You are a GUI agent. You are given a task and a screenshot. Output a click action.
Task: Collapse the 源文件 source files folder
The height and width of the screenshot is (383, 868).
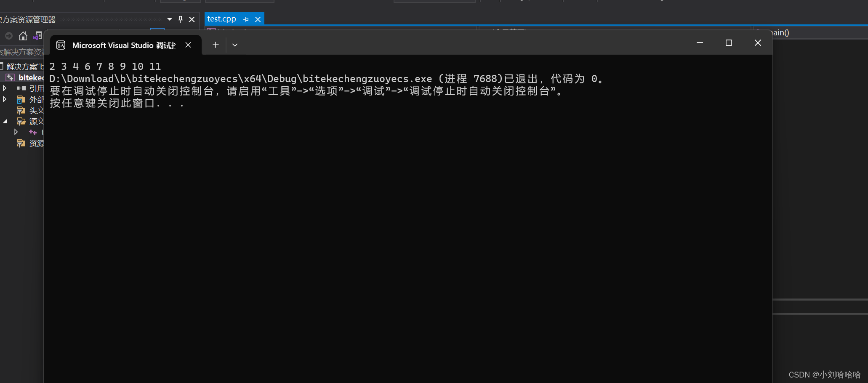pos(5,121)
